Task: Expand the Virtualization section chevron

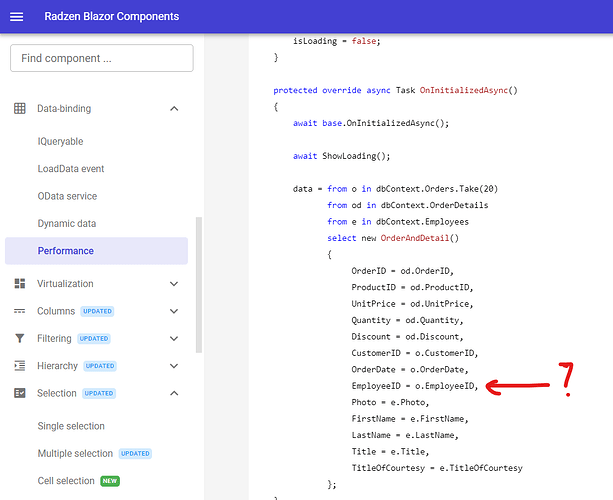Action: pyautogui.click(x=174, y=284)
